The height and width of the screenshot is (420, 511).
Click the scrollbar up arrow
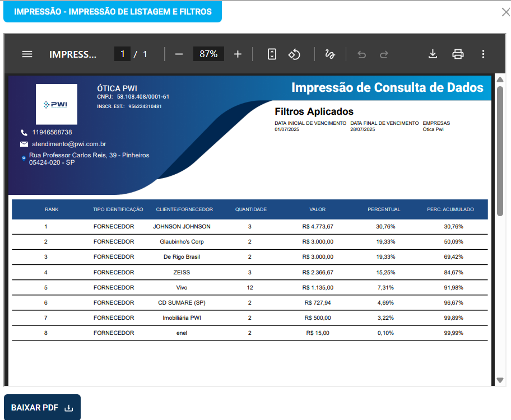point(500,80)
